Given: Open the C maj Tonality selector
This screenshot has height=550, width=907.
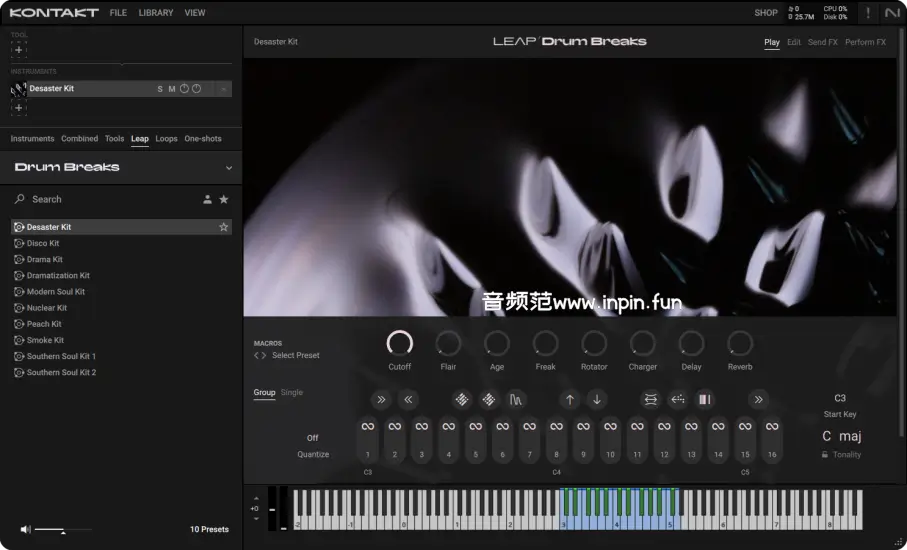Looking at the screenshot, I should [x=841, y=436].
